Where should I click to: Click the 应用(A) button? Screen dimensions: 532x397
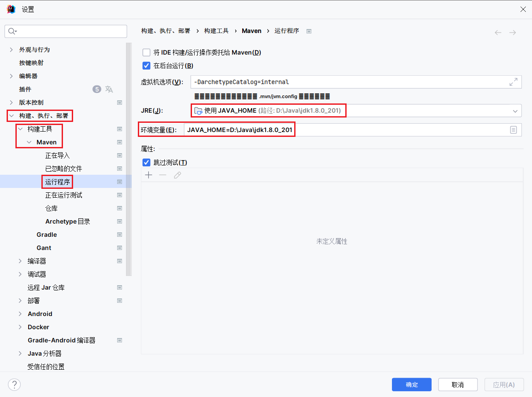(x=504, y=384)
